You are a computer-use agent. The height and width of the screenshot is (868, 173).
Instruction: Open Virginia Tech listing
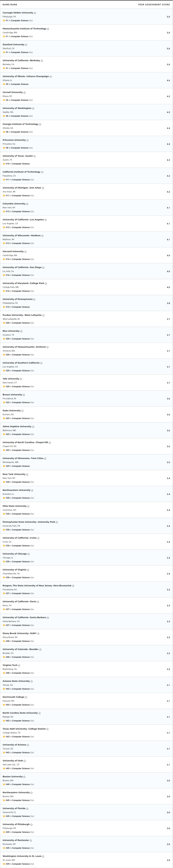click(10, 665)
